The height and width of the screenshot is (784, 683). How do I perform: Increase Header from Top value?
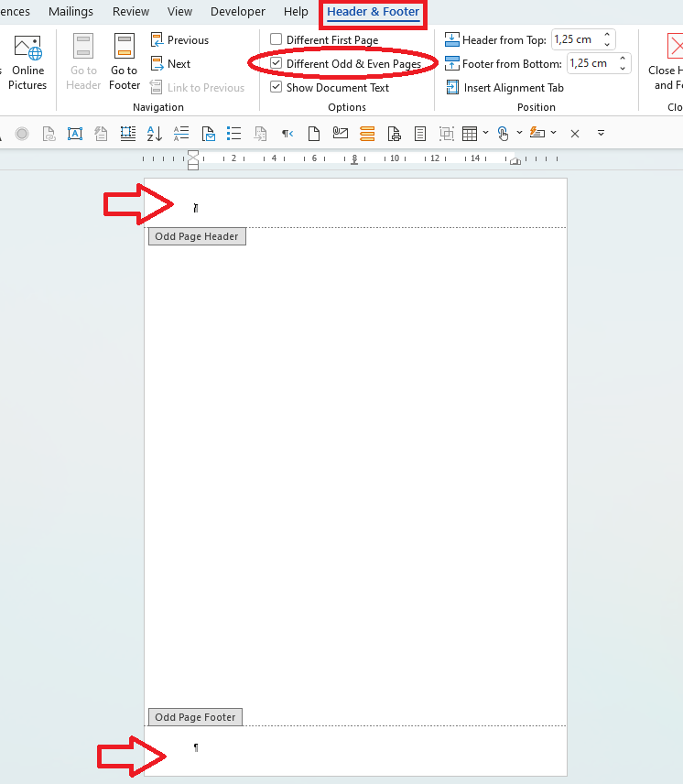pos(607,35)
